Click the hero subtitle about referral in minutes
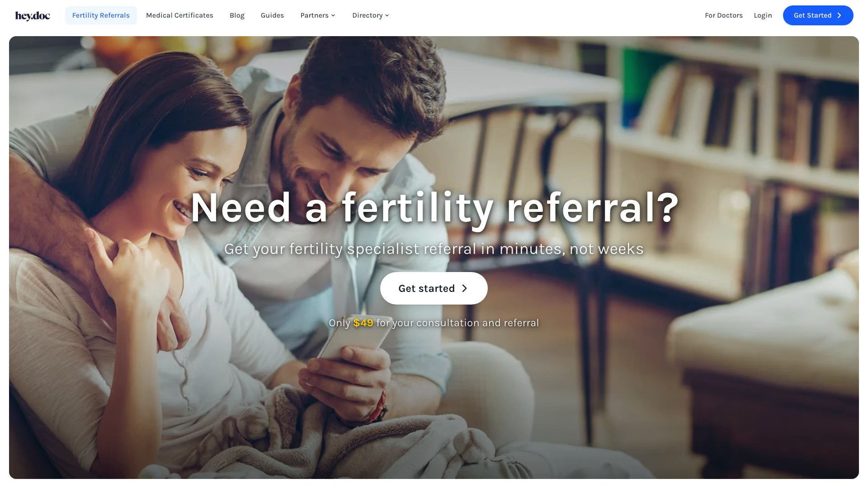This screenshot has width=868, height=488. pyautogui.click(x=434, y=249)
